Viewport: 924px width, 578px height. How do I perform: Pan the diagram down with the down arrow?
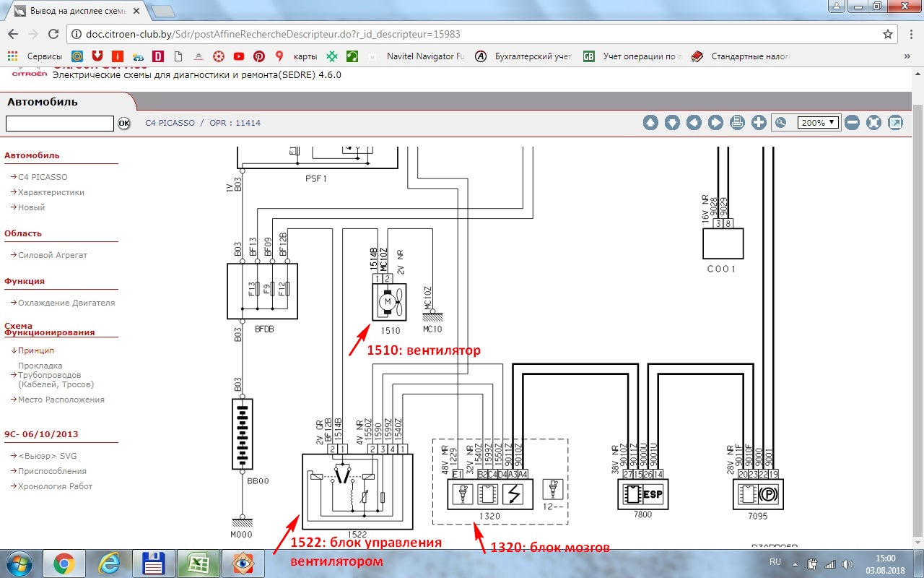pyautogui.click(x=672, y=123)
